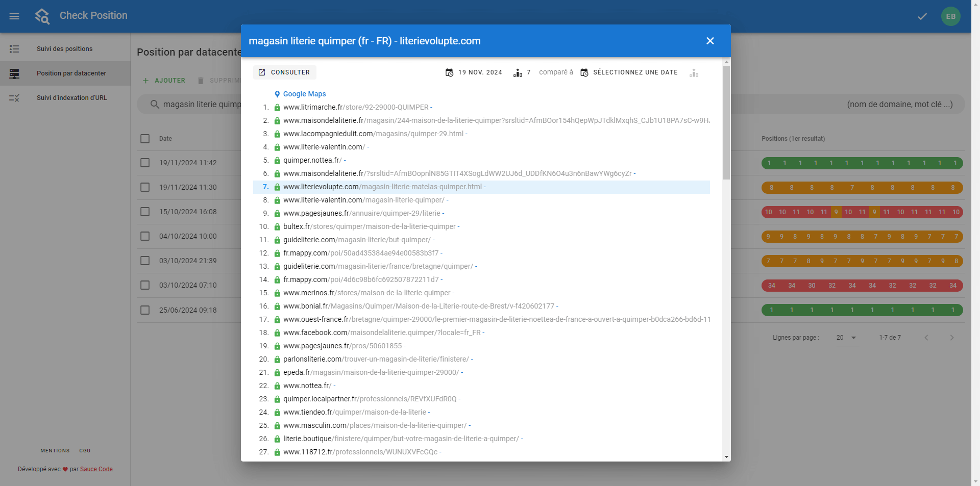
Task: Check the 15/10/2024 16:08 row checkbox
Action: point(145,212)
